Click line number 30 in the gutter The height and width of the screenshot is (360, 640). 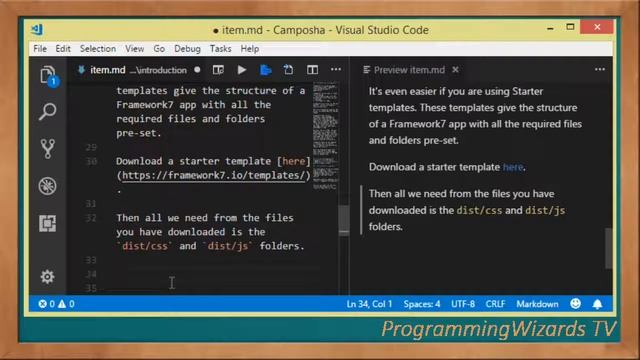91,161
